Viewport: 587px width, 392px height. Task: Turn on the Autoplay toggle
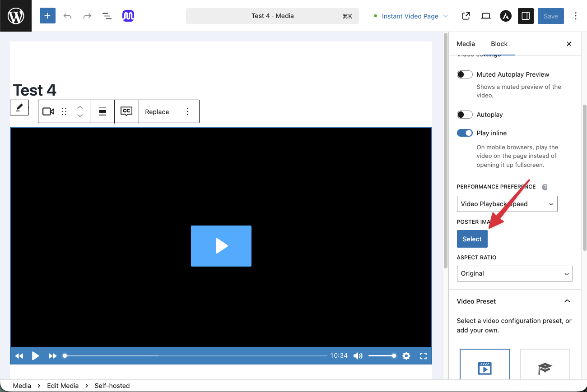coord(465,115)
